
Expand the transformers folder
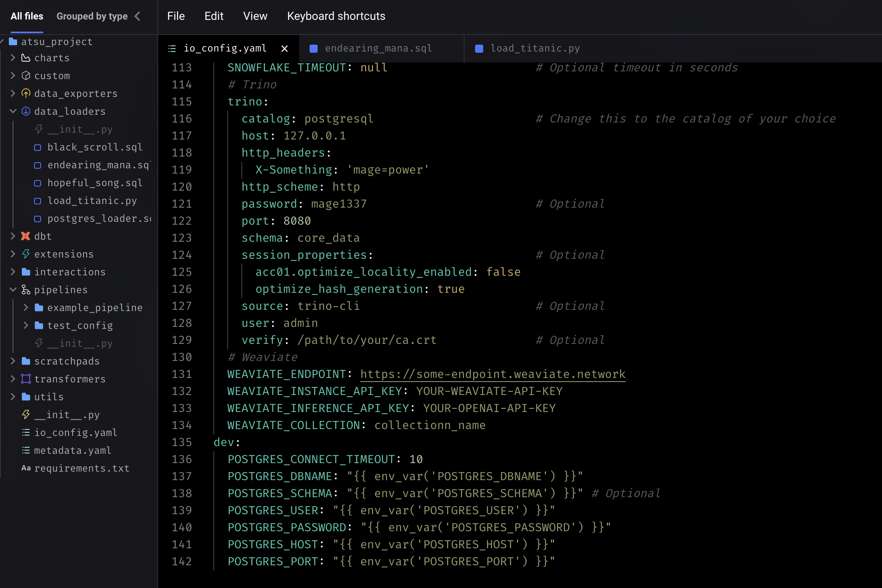[x=13, y=379]
